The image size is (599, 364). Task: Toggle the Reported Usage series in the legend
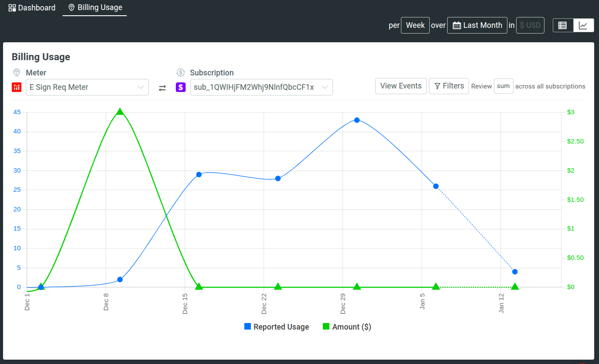pyautogui.click(x=277, y=327)
